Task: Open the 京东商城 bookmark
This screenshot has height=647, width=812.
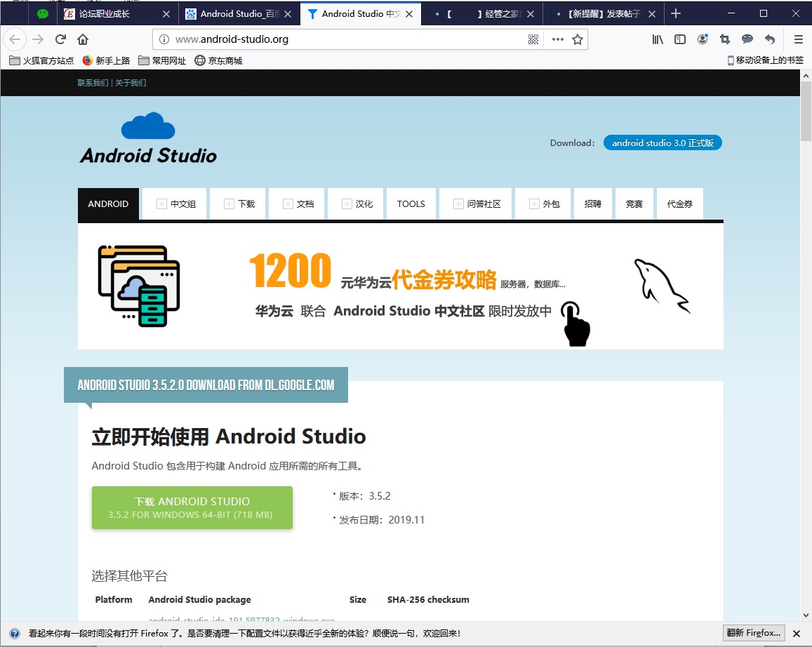Action: point(218,60)
